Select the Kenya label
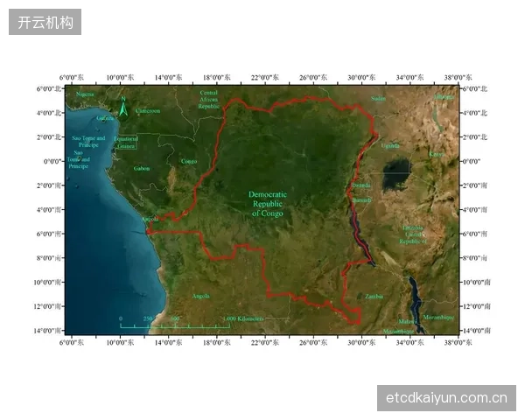Viewport: 525px width, 420px height. tap(437, 154)
